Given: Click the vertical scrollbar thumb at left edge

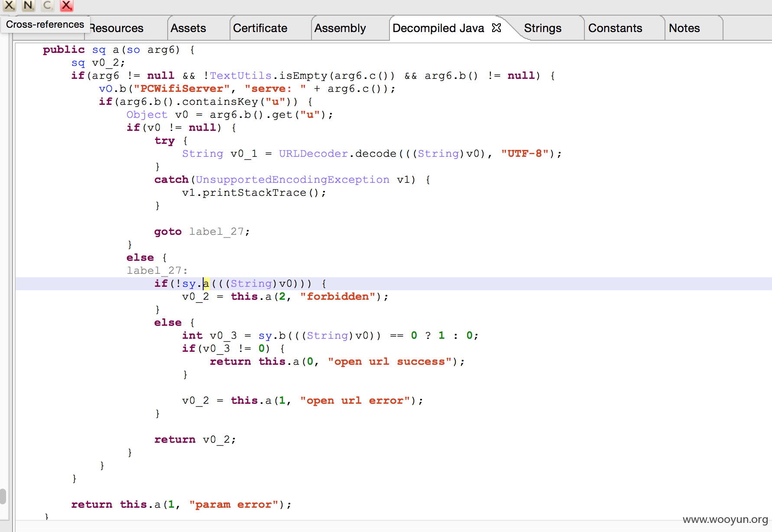Looking at the screenshot, I should [3, 496].
